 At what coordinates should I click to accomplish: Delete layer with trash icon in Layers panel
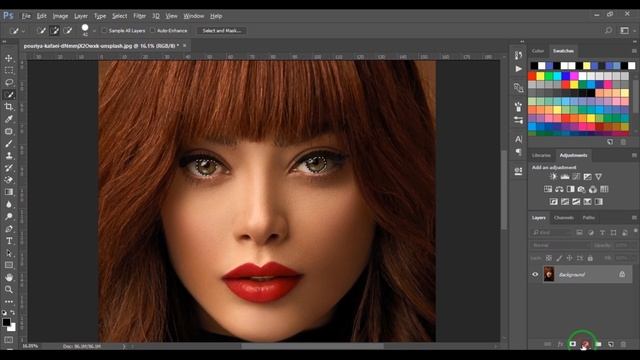[x=623, y=344]
